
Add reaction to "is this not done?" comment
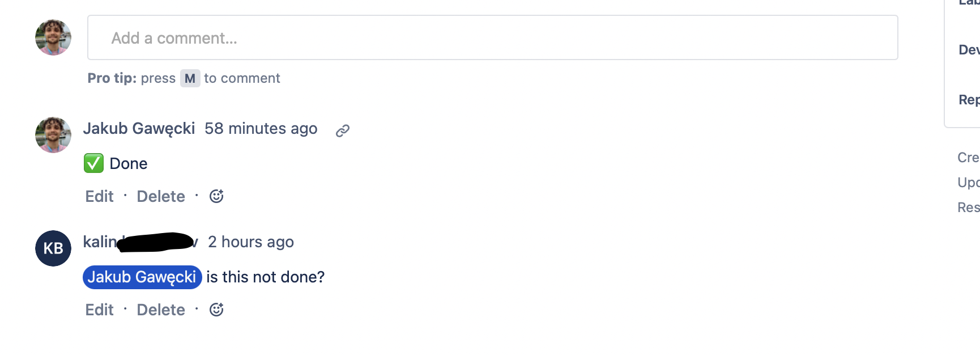pos(216,310)
